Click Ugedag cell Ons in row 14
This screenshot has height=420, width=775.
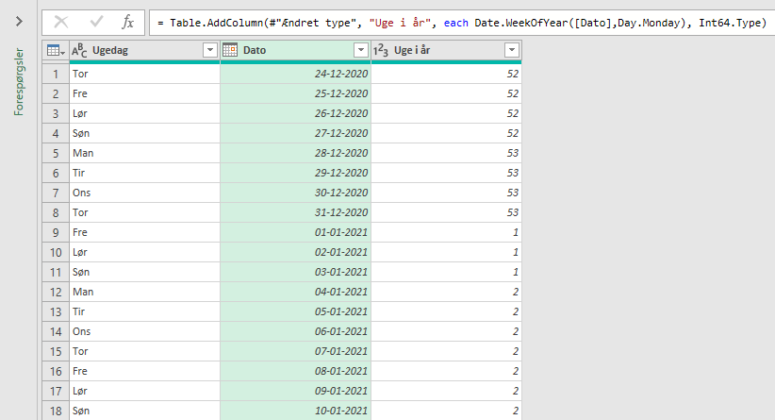[x=145, y=332]
